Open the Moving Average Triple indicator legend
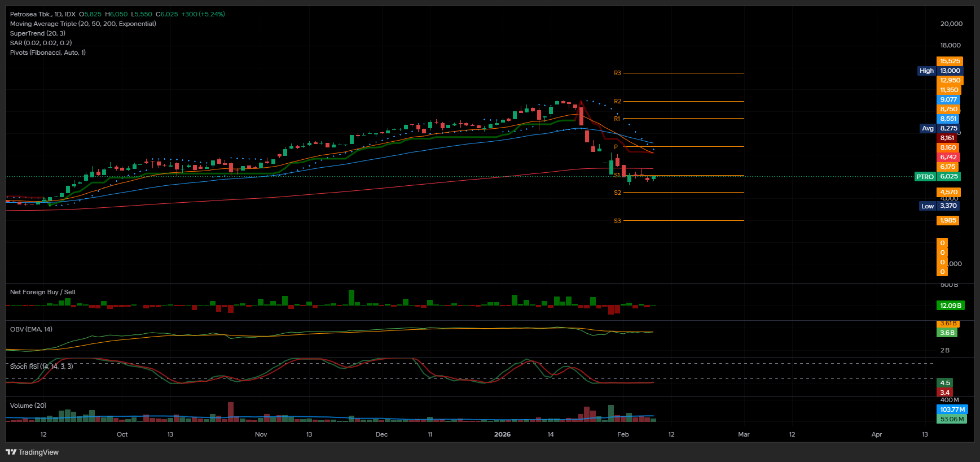This screenshot has width=980, height=462. click(x=83, y=24)
